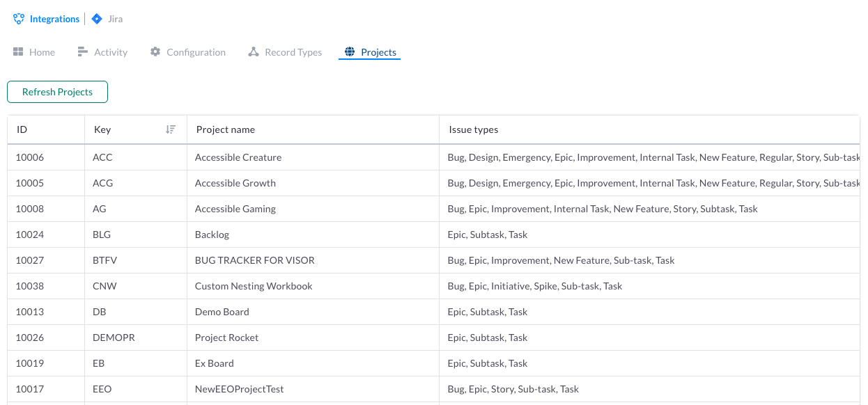
Task: Click the Record Types nodes icon
Action: (254, 52)
